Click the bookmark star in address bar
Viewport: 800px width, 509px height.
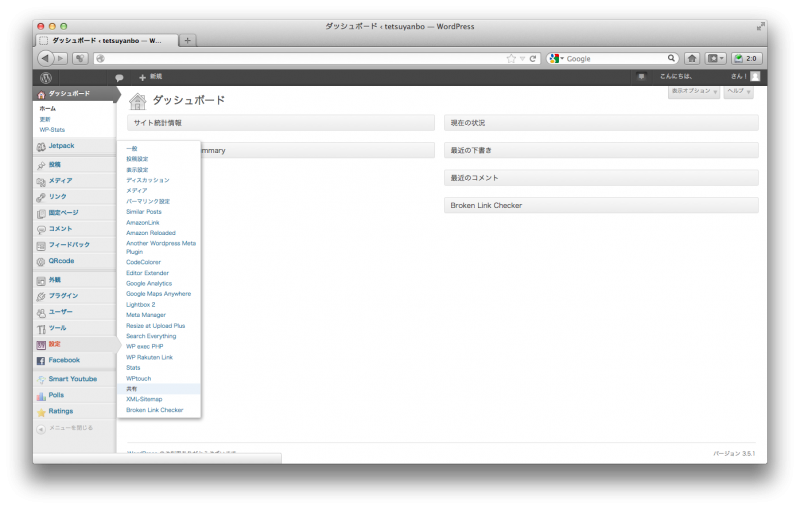click(511, 59)
